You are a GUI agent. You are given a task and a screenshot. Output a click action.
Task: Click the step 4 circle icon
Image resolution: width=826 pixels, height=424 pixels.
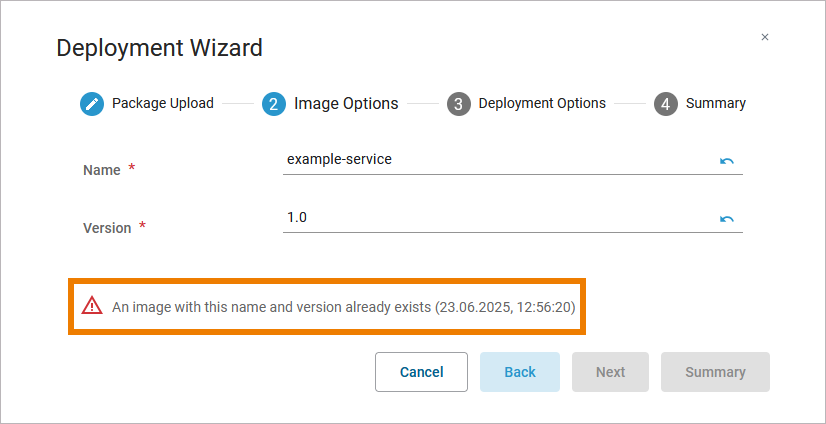click(x=666, y=104)
